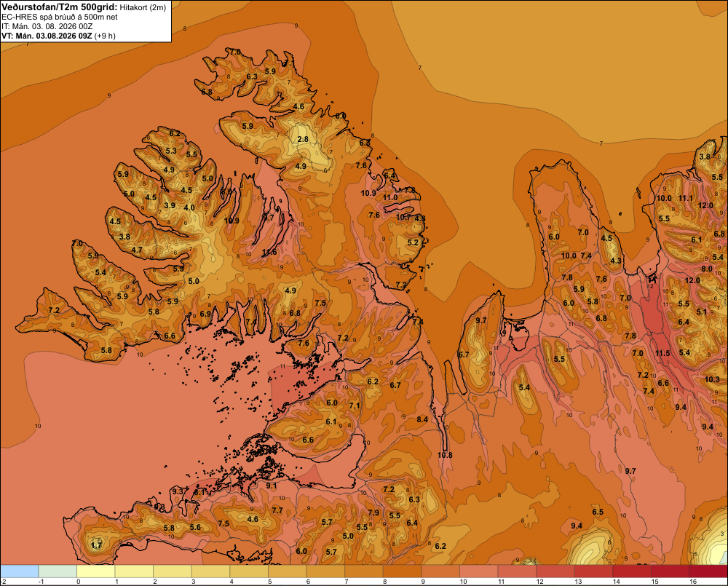Select the 11.1 temperature label

click(685, 198)
